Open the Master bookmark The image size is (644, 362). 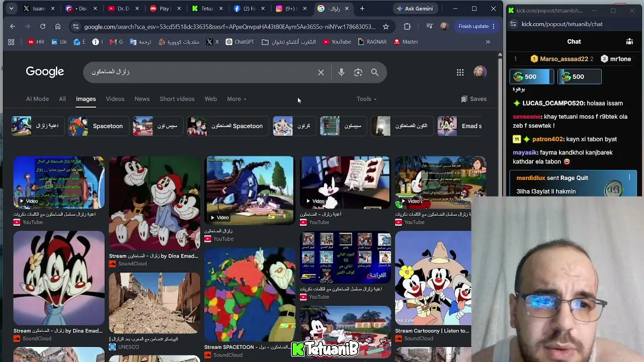(406, 42)
